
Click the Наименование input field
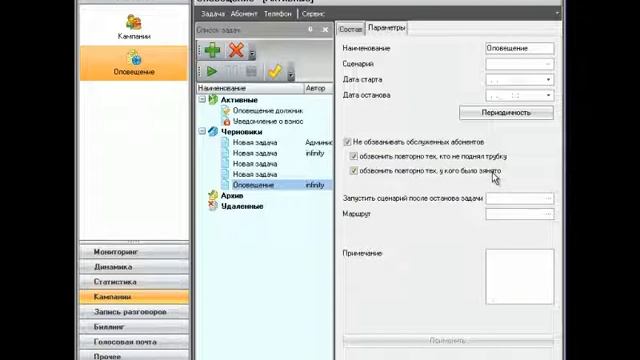pyautogui.click(x=520, y=48)
